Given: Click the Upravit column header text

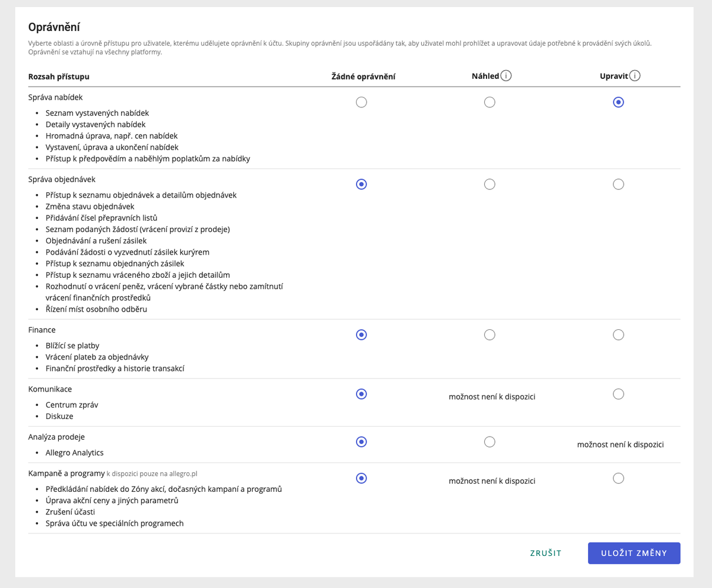Looking at the screenshot, I should tap(614, 77).
